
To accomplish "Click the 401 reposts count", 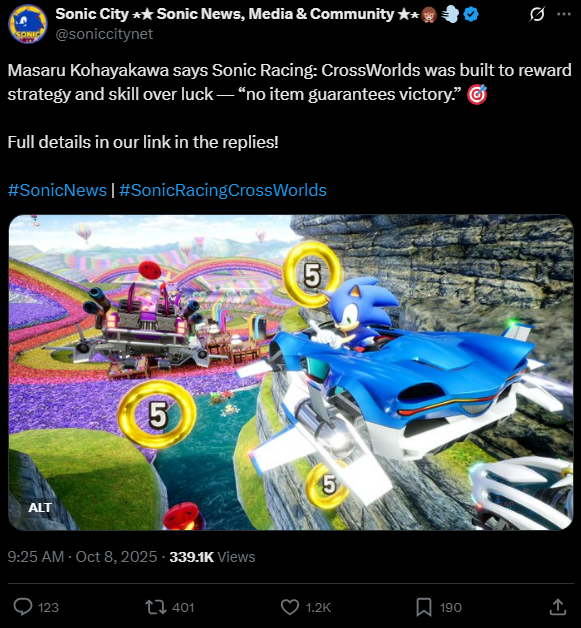I will click(x=183, y=608).
